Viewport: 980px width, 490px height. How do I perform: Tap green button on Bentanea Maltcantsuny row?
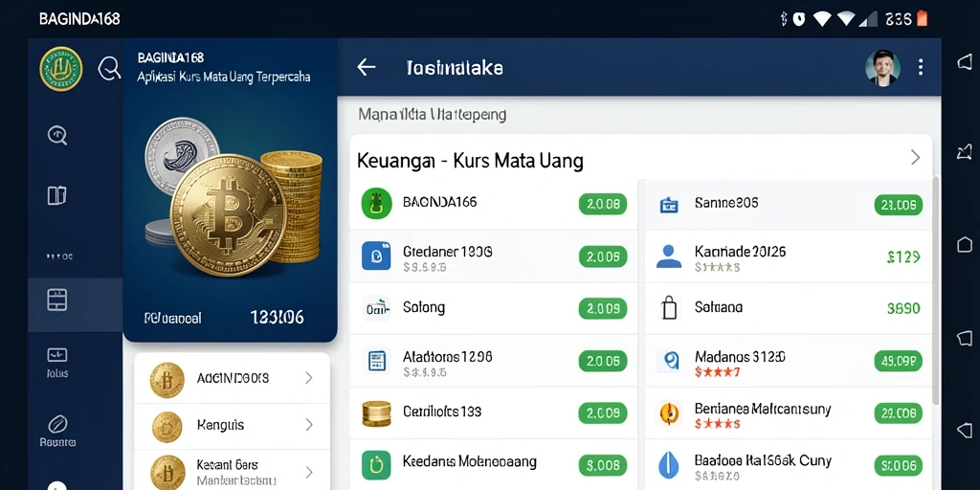898,413
